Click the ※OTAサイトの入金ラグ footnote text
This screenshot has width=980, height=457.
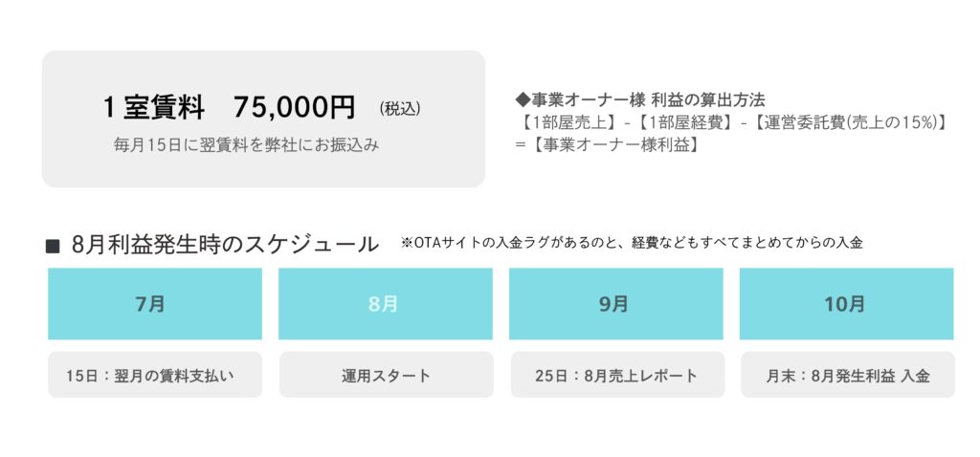(633, 243)
